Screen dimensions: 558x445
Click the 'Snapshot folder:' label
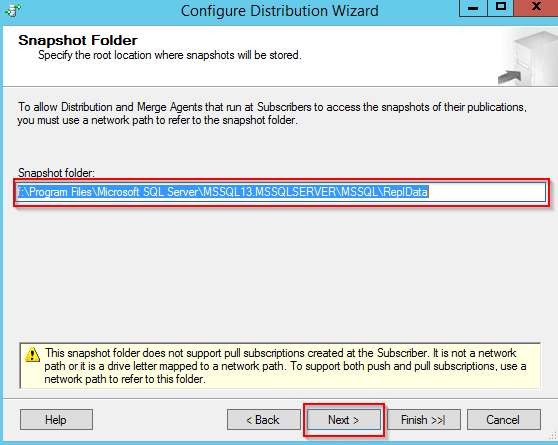[56, 173]
